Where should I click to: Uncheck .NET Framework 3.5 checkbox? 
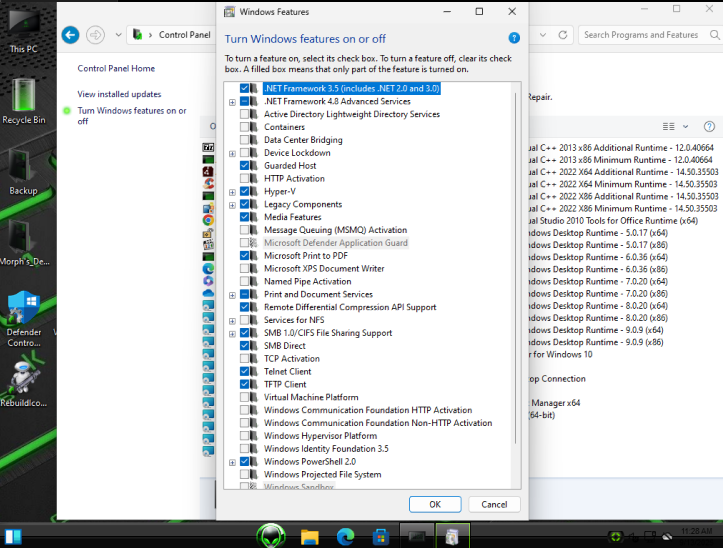click(x=244, y=88)
